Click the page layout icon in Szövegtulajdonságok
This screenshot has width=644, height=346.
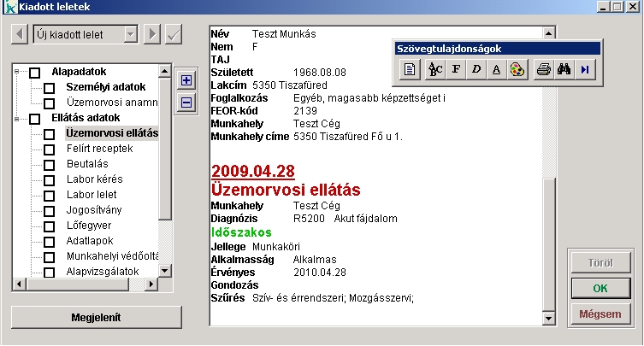[x=410, y=71]
